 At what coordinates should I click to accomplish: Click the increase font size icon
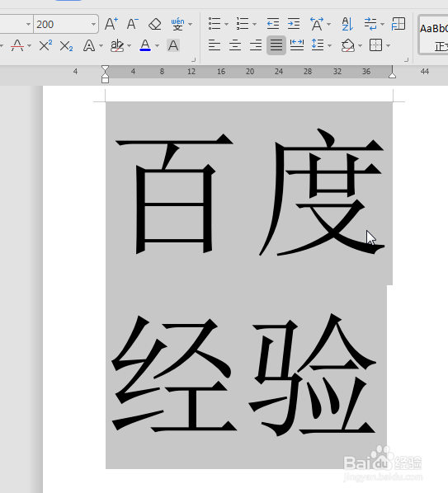pos(111,24)
